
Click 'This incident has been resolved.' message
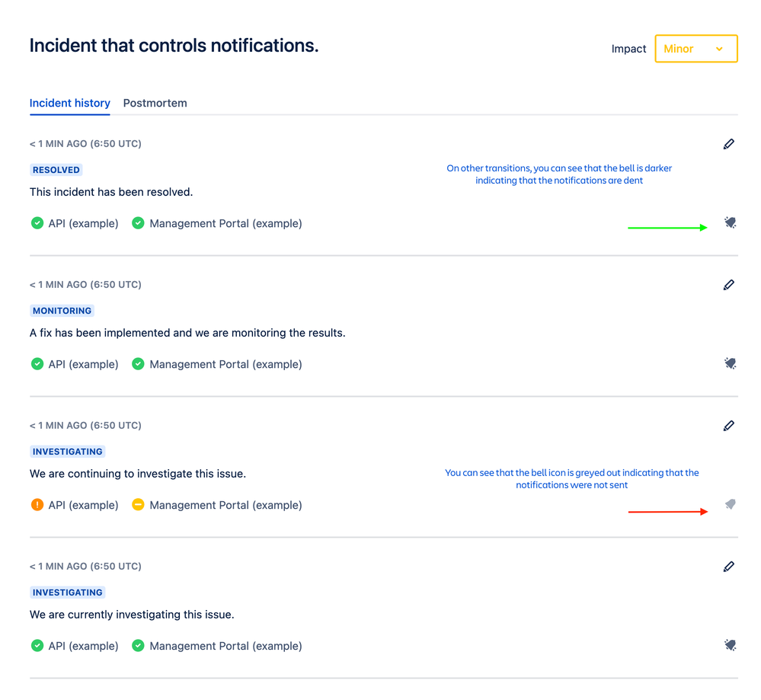click(111, 192)
